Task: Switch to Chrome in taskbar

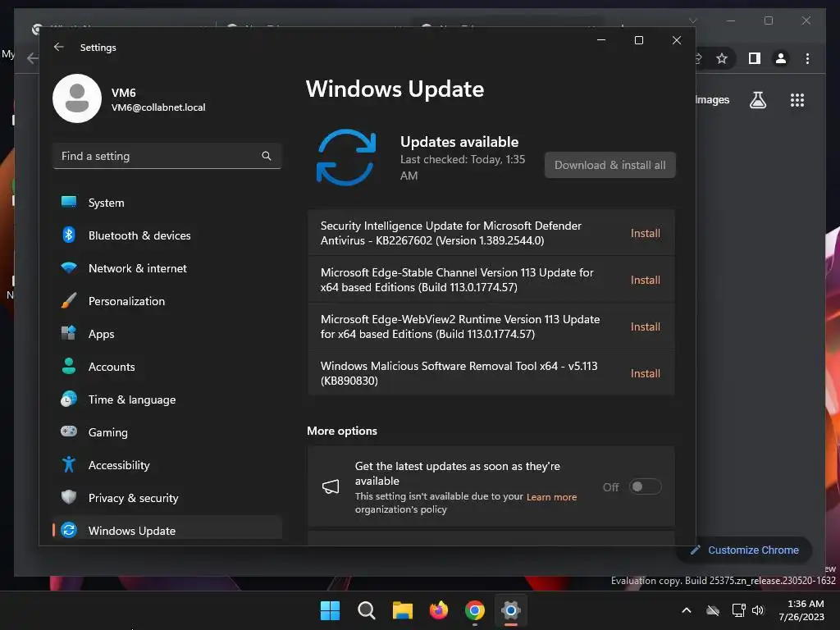Action: coord(475,610)
